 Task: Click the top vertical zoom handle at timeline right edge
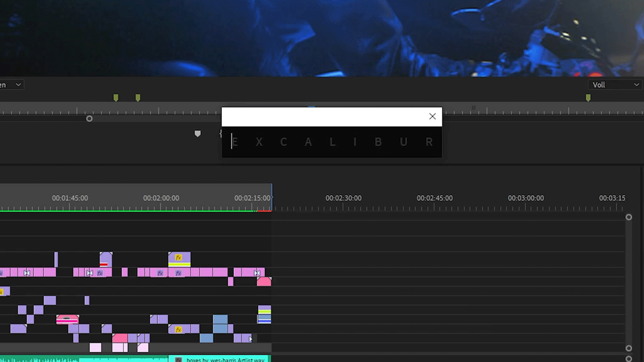click(x=628, y=217)
